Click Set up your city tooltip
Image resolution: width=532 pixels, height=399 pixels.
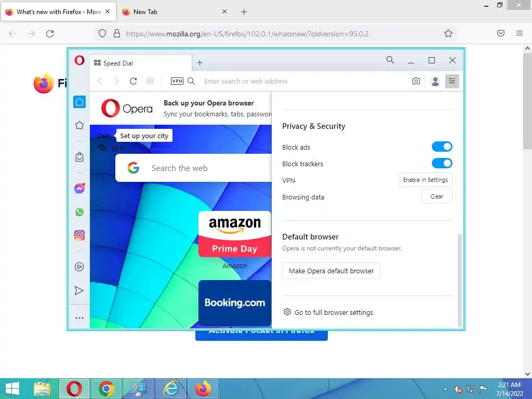[144, 136]
